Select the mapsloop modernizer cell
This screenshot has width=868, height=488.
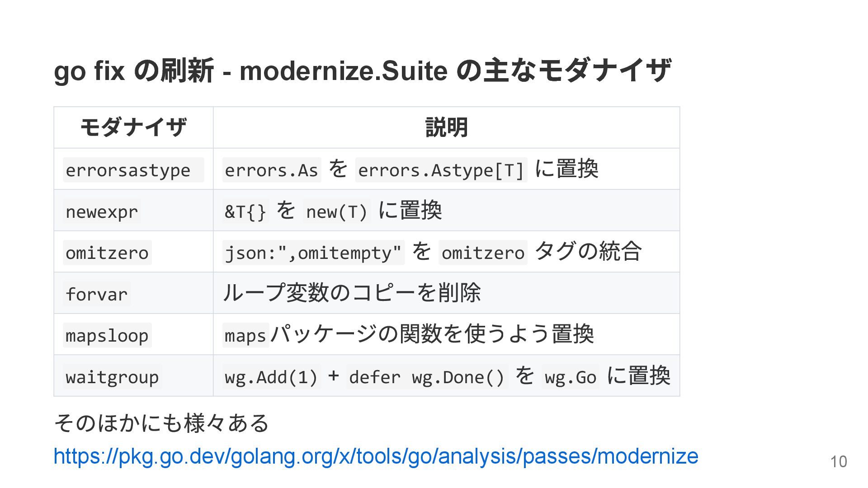107,336
